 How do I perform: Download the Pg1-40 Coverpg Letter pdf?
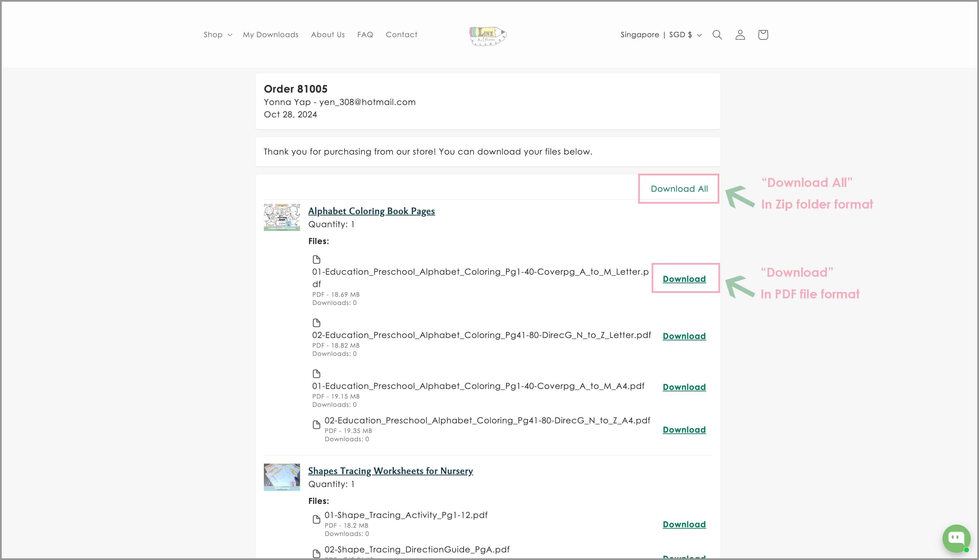[684, 279]
